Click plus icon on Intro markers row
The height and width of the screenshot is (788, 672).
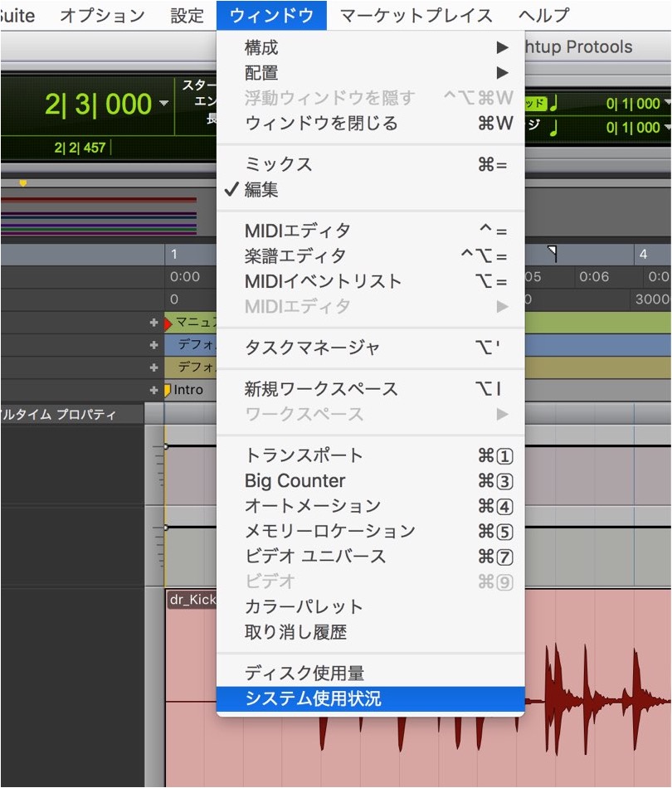click(153, 390)
